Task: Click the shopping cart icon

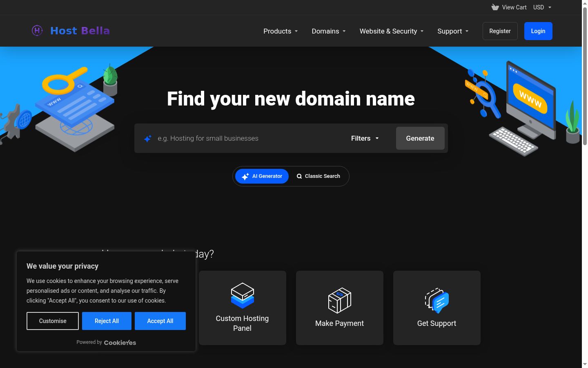Action: tap(495, 7)
